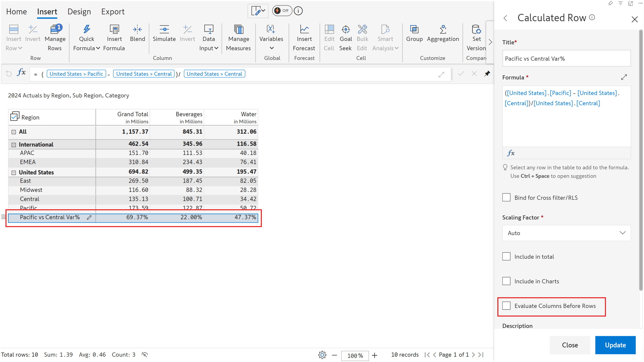
Task: Click the Update button
Action: 615,345
